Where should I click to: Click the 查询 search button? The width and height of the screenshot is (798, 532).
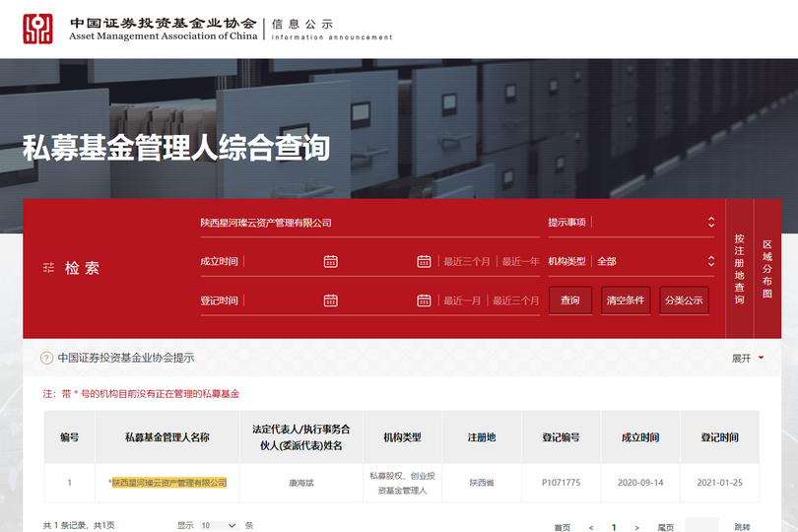point(570,300)
